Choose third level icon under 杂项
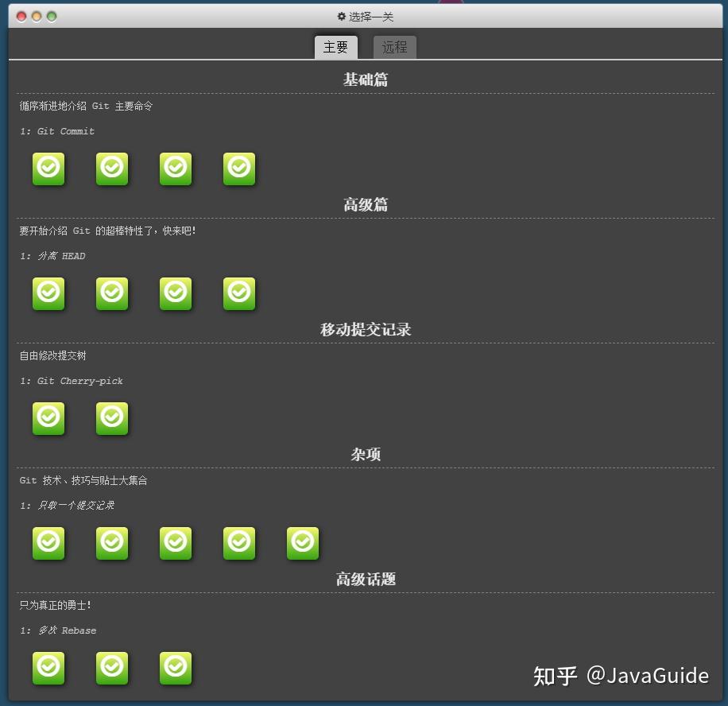The image size is (728, 706). (176, 543)
